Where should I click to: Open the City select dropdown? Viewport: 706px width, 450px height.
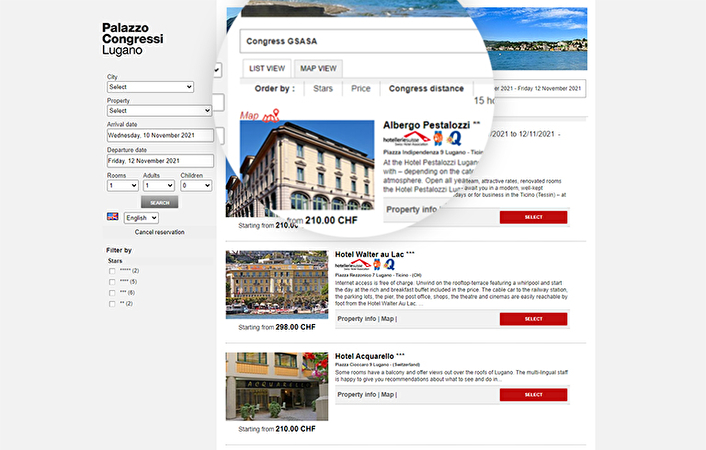click(150, 87)
